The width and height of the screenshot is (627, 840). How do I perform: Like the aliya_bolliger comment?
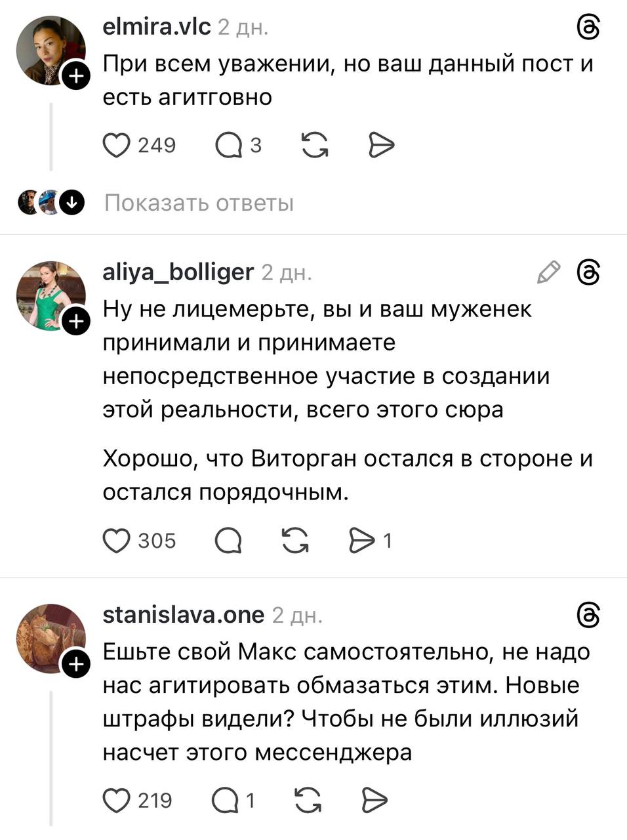117,541
